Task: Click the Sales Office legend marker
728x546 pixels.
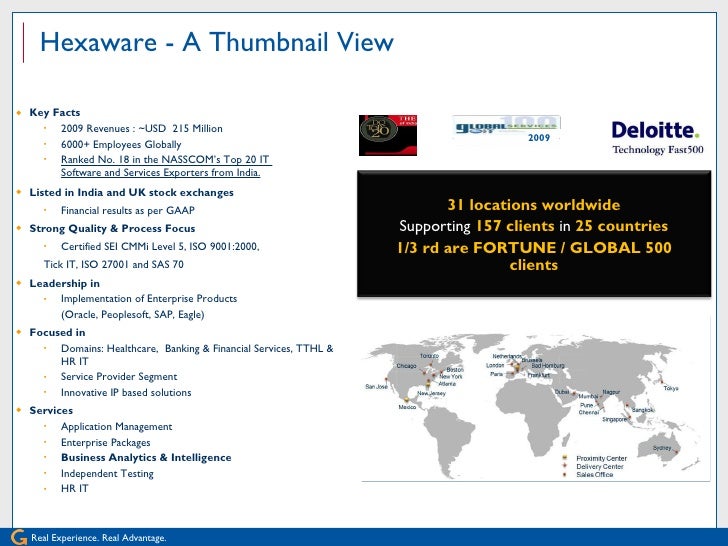Action: [x=565, y=474]
